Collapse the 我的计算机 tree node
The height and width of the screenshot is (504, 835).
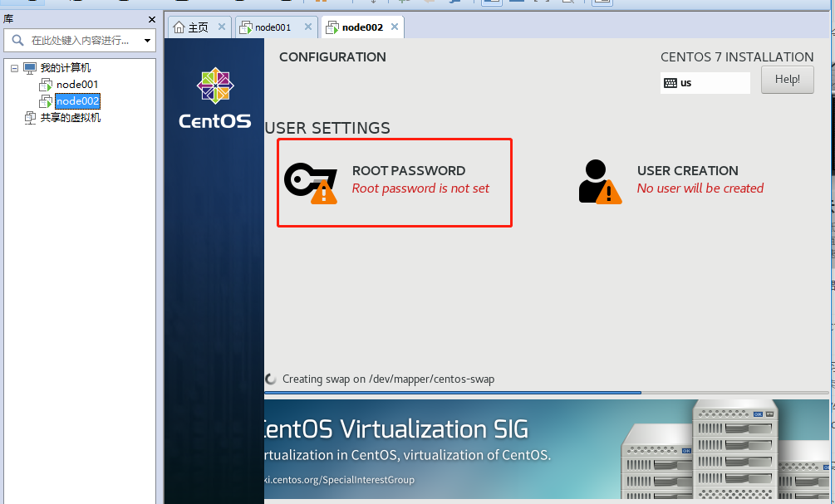(14, 68)
